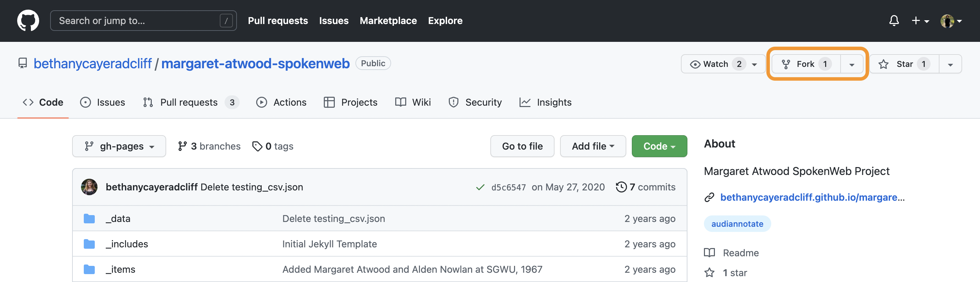Open the notifications bell

(x=894, y=21)
